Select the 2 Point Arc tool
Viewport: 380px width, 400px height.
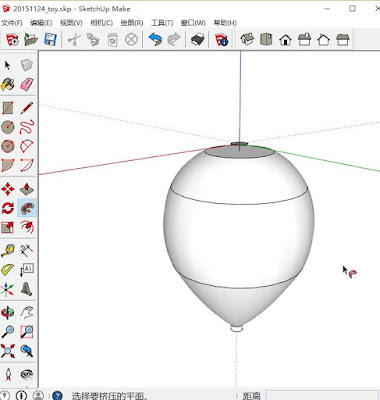tap(27, 165)
